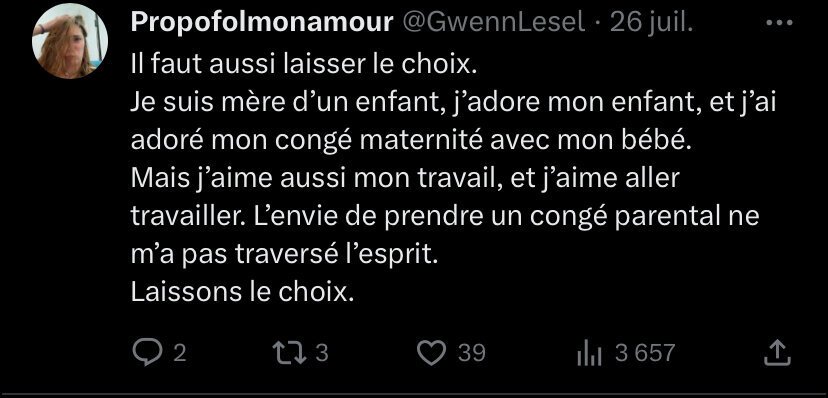Image resolution: width=828 pixels, height=398 pixels.
Task: Open analytics via the bar chart icon
Action: click(589, 354)
